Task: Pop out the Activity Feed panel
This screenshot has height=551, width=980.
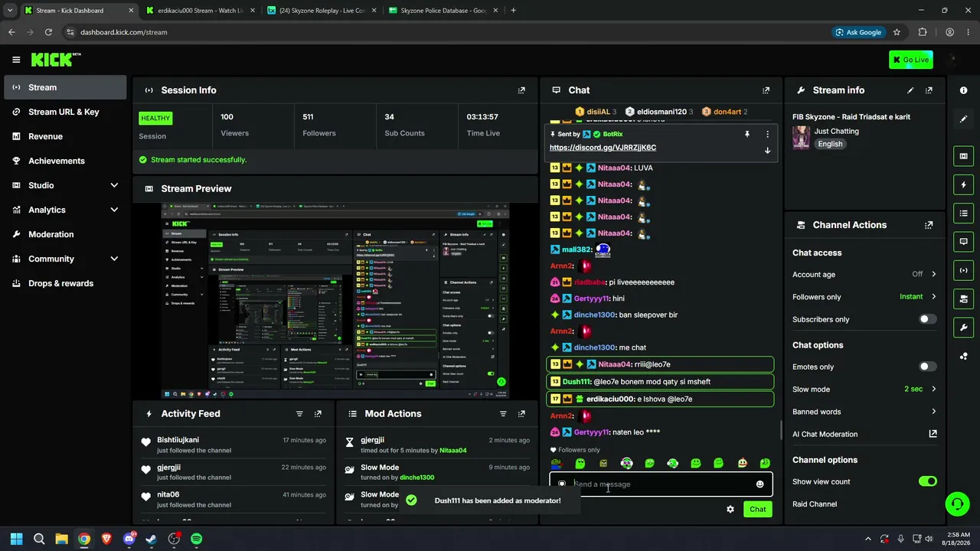Action: (x=318, y=414)
